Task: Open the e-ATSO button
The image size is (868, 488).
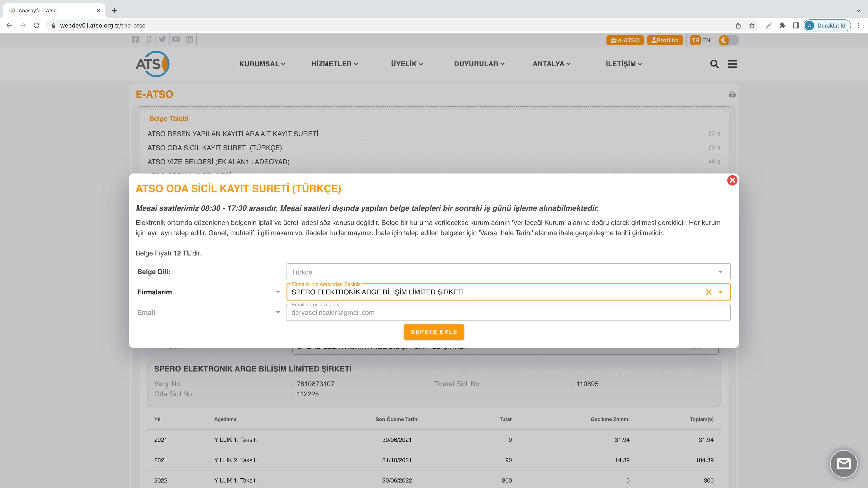Action: (625, 40)
